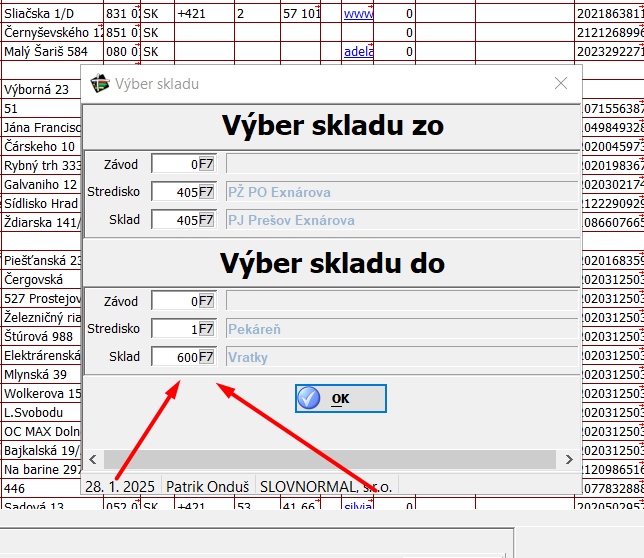Open F7 lookup for destination Závod
The height and width of the screenshot is (558, 644).
[x=206, y=300]
